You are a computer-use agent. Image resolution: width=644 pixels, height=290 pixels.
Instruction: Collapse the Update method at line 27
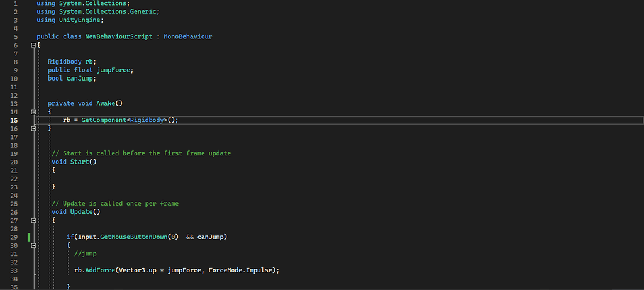(x=33, y=220)
